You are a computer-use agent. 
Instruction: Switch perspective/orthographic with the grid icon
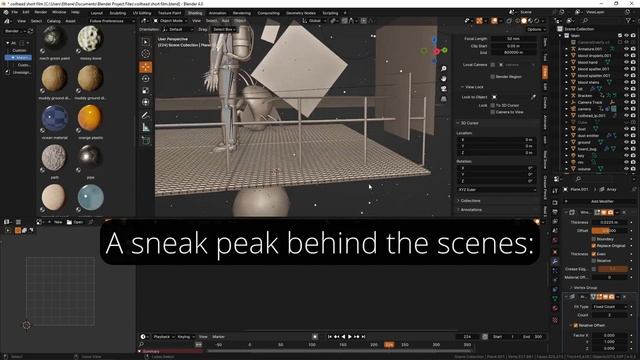pos(444,99)
